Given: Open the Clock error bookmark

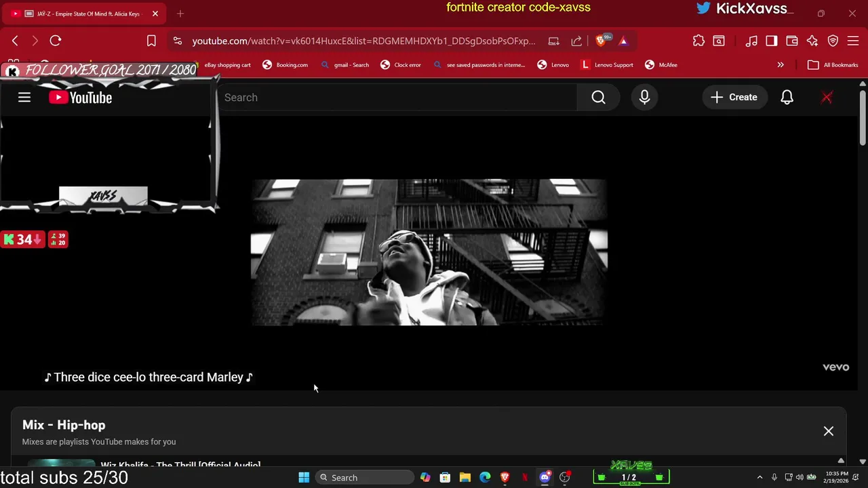Looking at the screenshot, I should tap(401, 65).
